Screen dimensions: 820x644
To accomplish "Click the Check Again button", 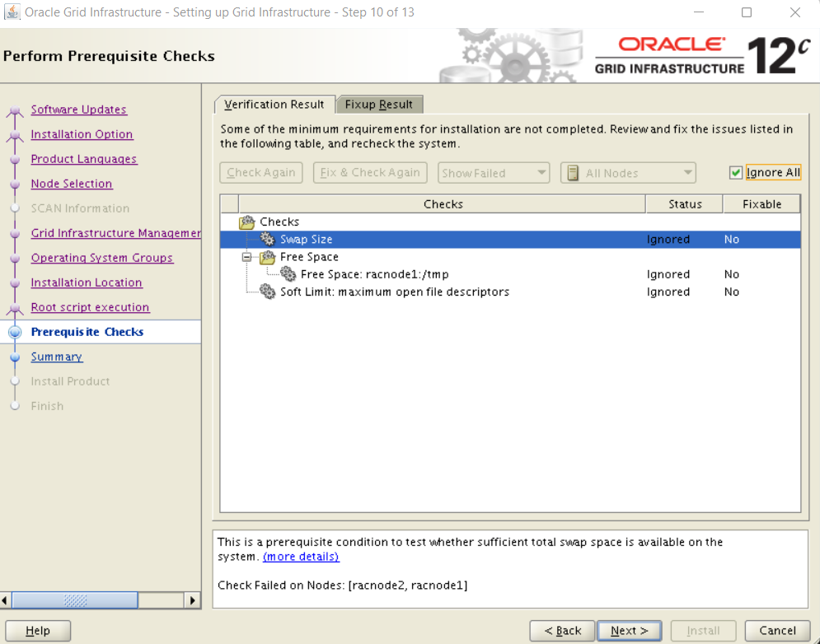I will tap(261, 173).
